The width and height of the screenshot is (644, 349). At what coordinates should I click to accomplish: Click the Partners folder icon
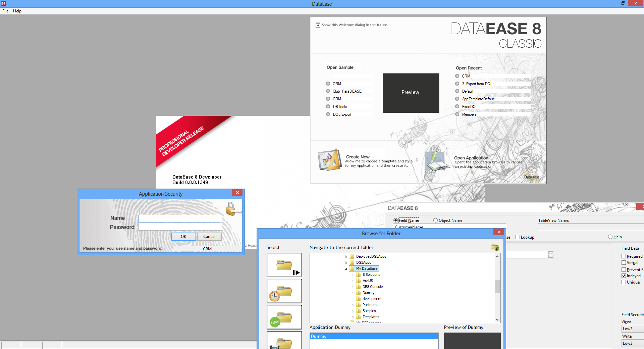click(359, 305)
